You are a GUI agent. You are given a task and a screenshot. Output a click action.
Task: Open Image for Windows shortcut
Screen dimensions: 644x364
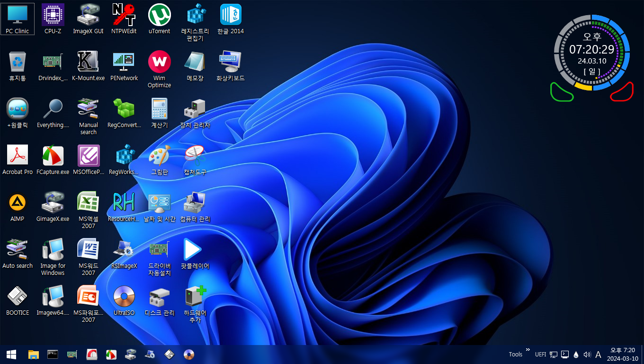[53, 257]
